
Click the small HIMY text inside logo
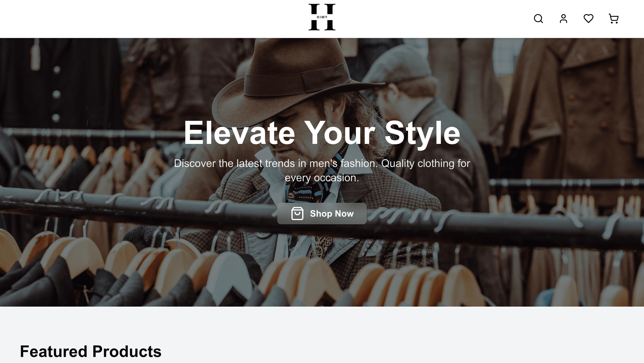(x=322, y=17)
